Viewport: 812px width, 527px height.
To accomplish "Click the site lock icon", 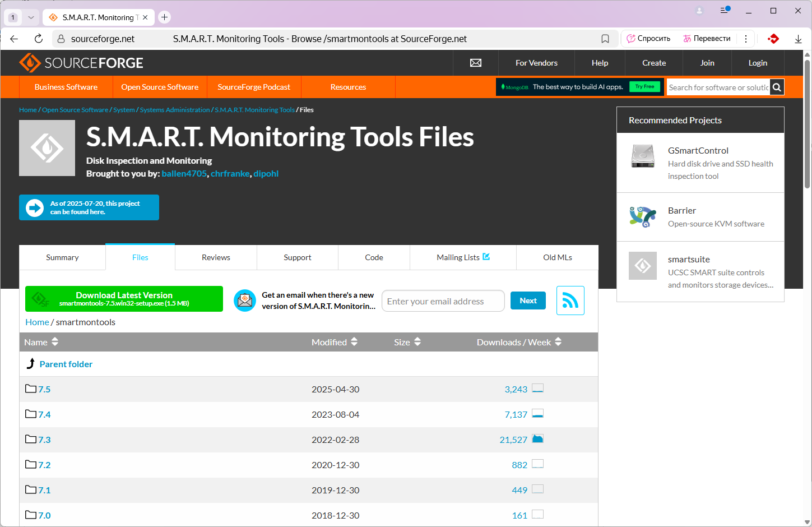I will coord(61,39).
